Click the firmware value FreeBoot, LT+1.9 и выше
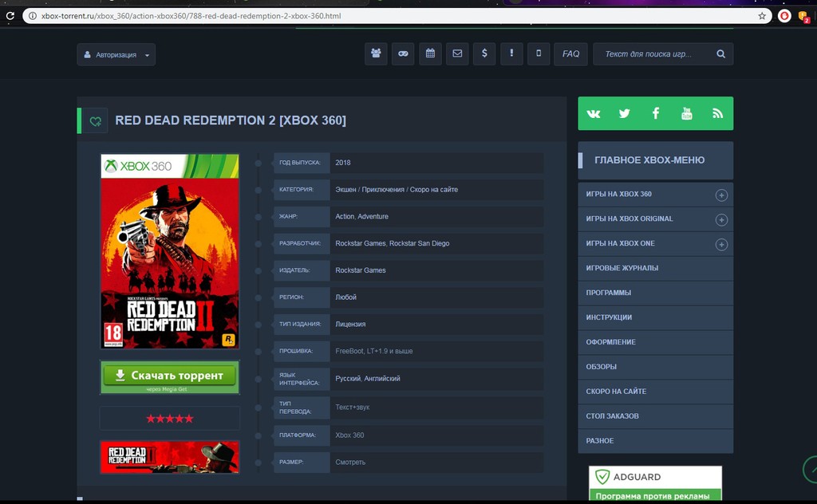This screenshot has height=504, width=817. click(x=374, y=351)
